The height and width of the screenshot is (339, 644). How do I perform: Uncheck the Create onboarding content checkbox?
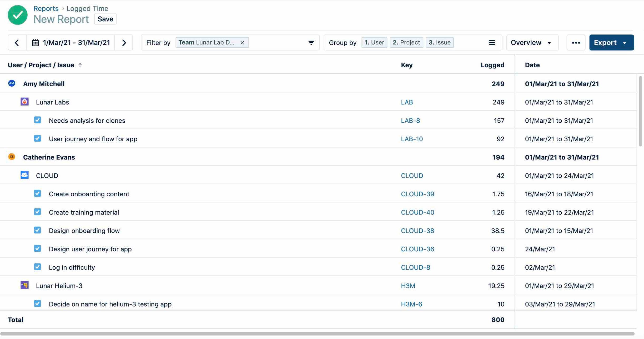pyautogui.click(x=37, y=193)
